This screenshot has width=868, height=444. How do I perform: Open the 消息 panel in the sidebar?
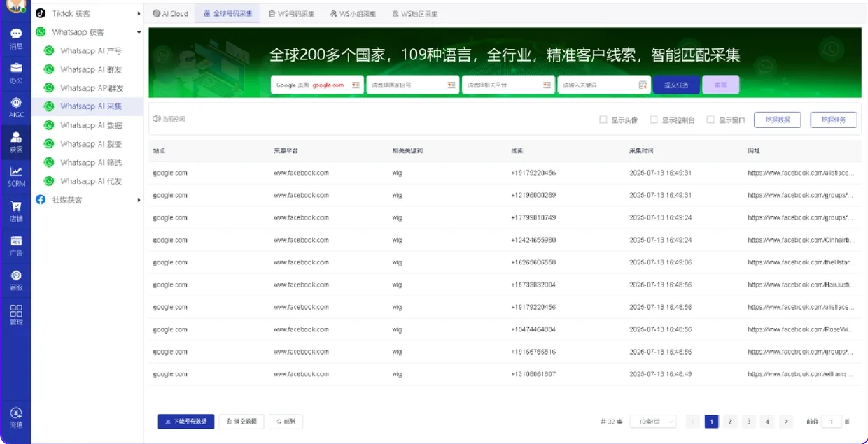[x=15, y=37]
